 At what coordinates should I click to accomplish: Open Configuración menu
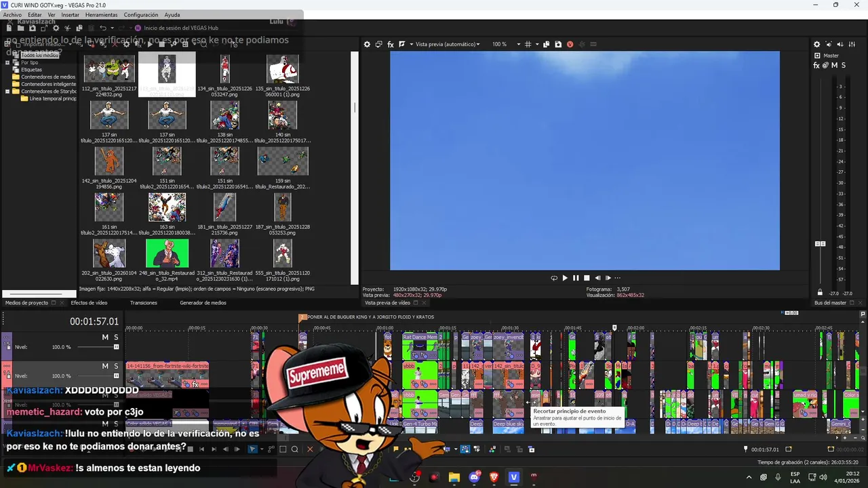pos(141,15)
